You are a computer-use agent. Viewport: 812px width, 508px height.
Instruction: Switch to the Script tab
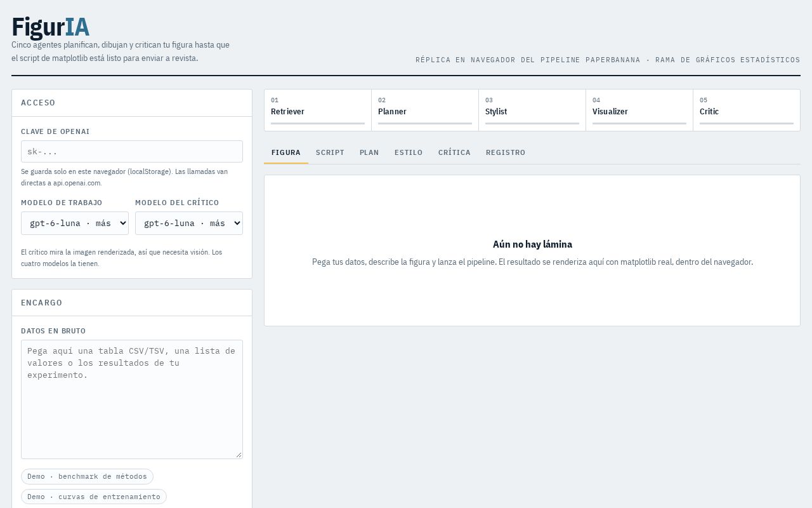click(330, 152)
